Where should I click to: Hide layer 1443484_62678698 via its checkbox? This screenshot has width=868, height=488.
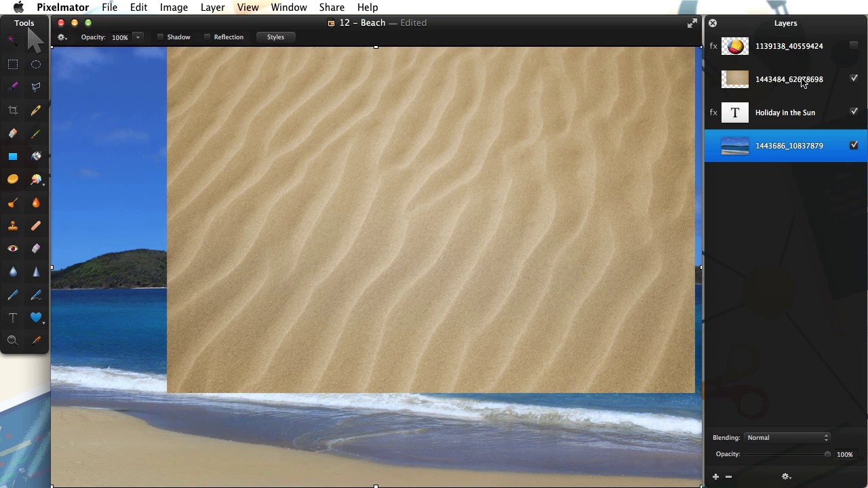(854, 79)
